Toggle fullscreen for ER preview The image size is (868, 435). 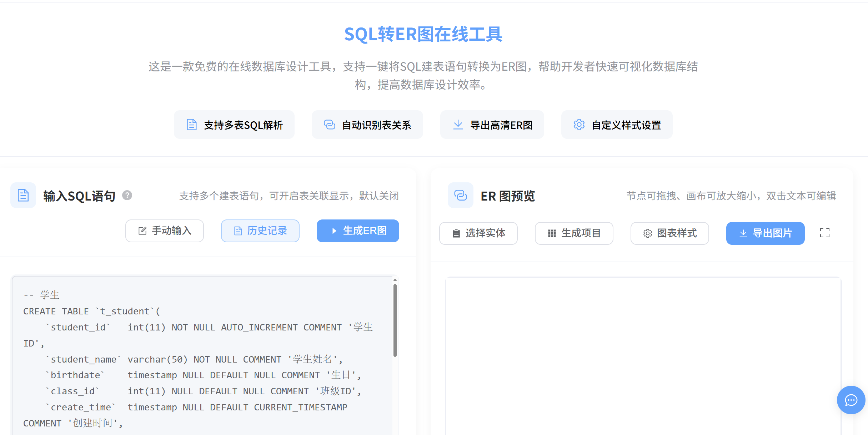[824, 233]
